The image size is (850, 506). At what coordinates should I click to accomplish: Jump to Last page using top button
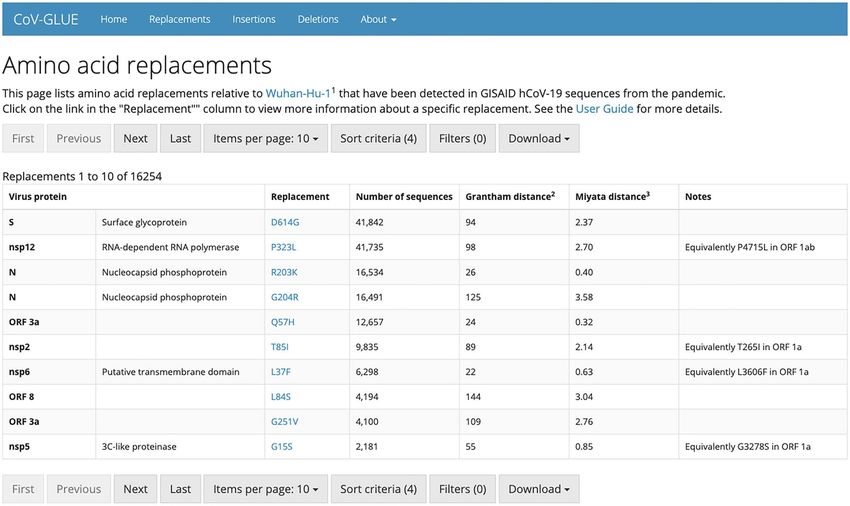181,138
